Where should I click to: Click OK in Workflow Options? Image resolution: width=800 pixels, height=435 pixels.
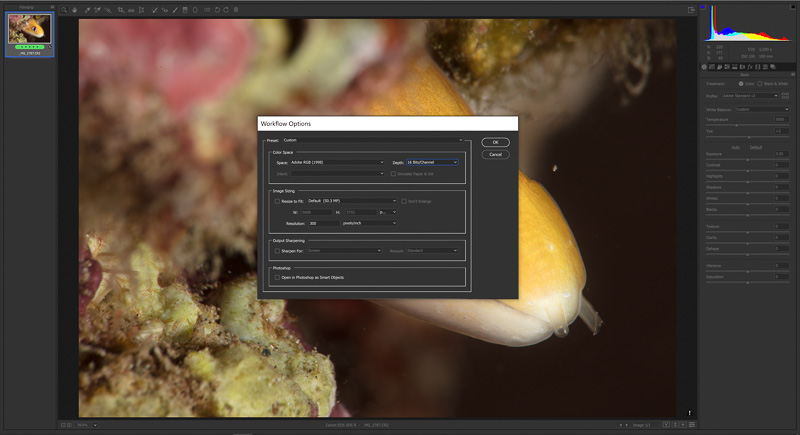[x=495, y=142]
